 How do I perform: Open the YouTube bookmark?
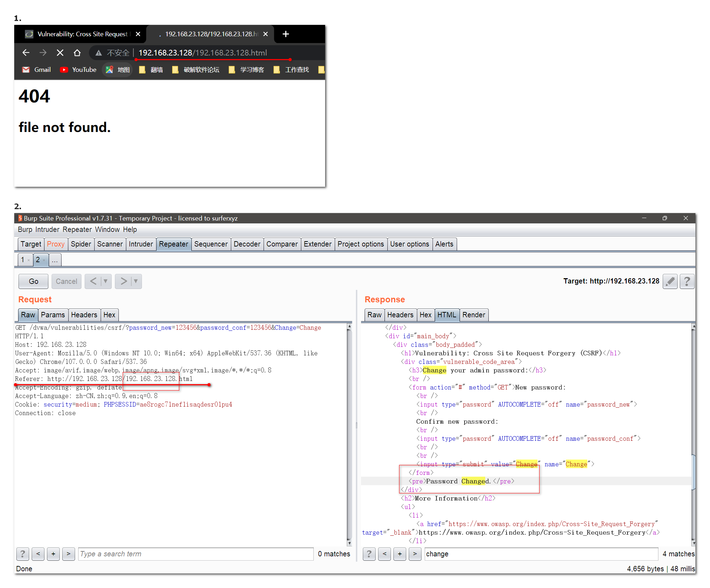(78, 70)
